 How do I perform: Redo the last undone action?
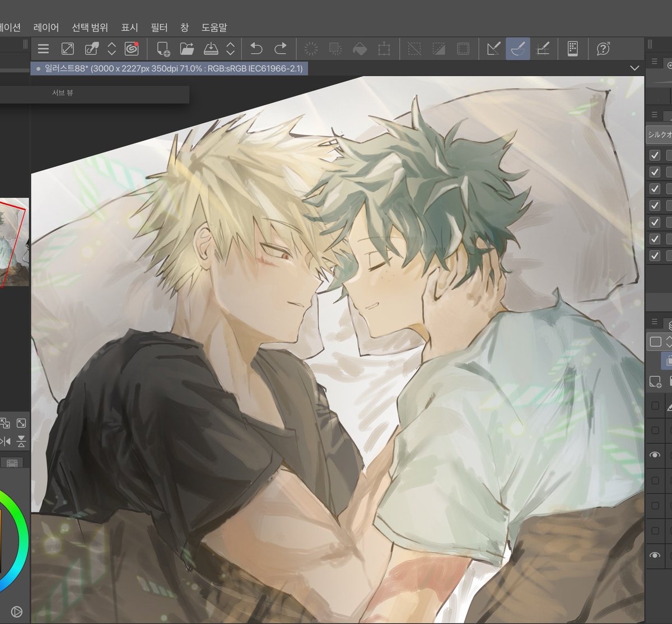coord(281,49)
